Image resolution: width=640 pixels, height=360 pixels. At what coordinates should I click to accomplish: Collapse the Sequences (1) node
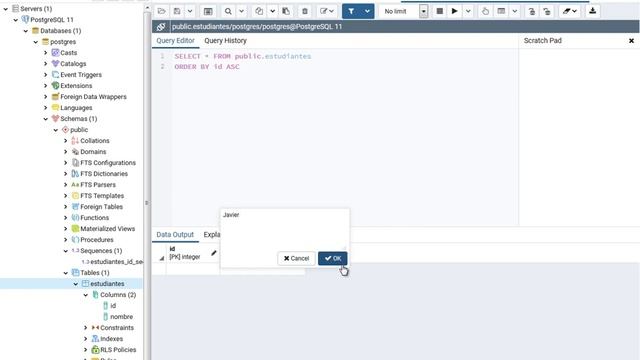click(66, 251)
